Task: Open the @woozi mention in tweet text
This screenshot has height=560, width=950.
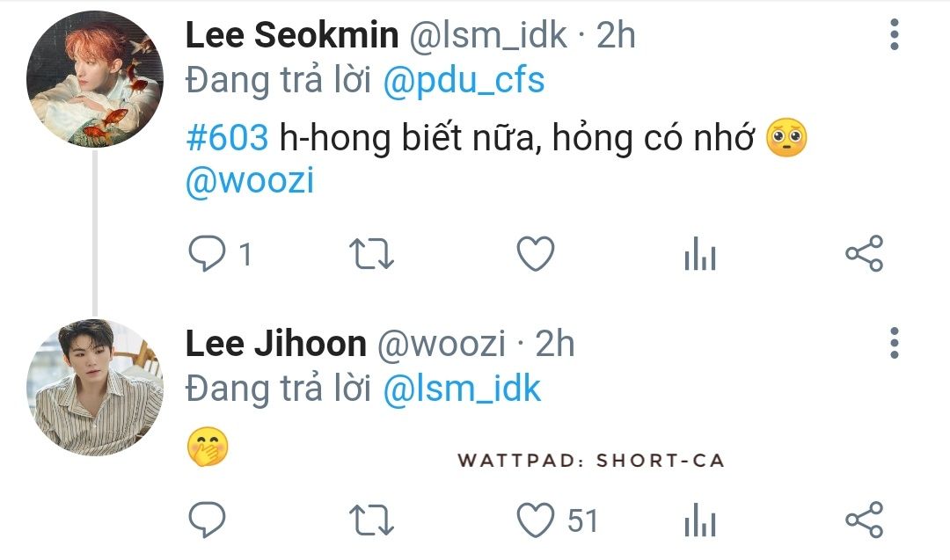Action: point(250,180)
